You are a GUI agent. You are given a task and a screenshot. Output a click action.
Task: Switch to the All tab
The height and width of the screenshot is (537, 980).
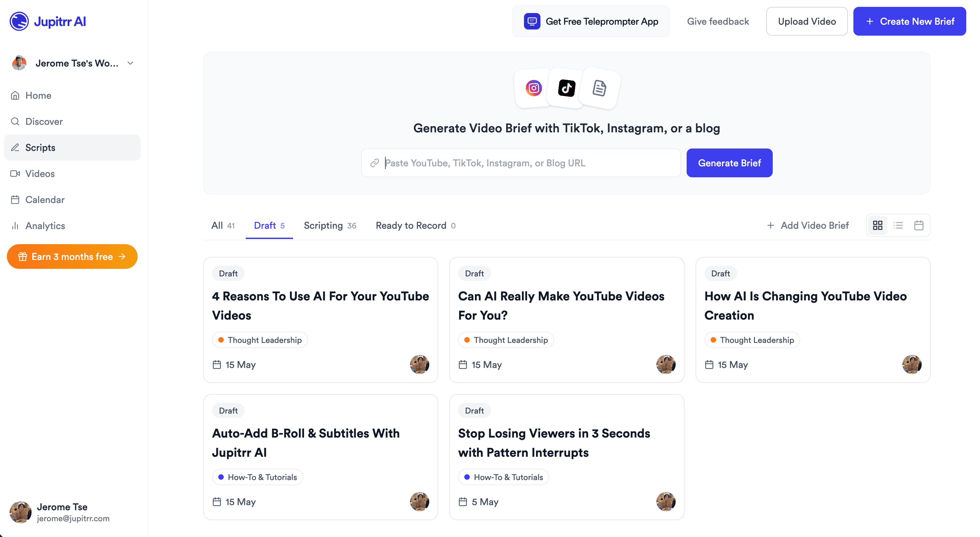click(x=223, y=226)
